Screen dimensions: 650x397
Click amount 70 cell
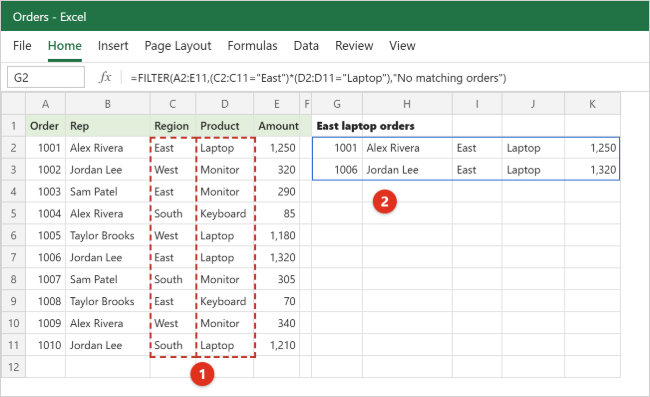(x=276, y=301)
